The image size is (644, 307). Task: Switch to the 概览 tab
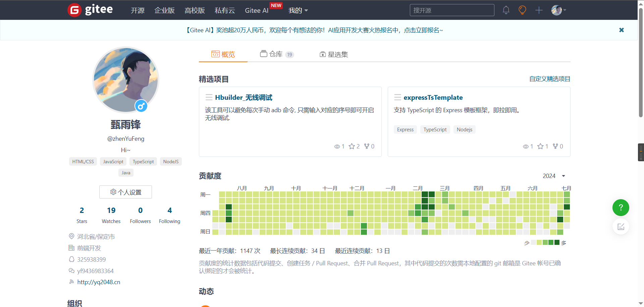pyautogui.click(x=223, y=54)
